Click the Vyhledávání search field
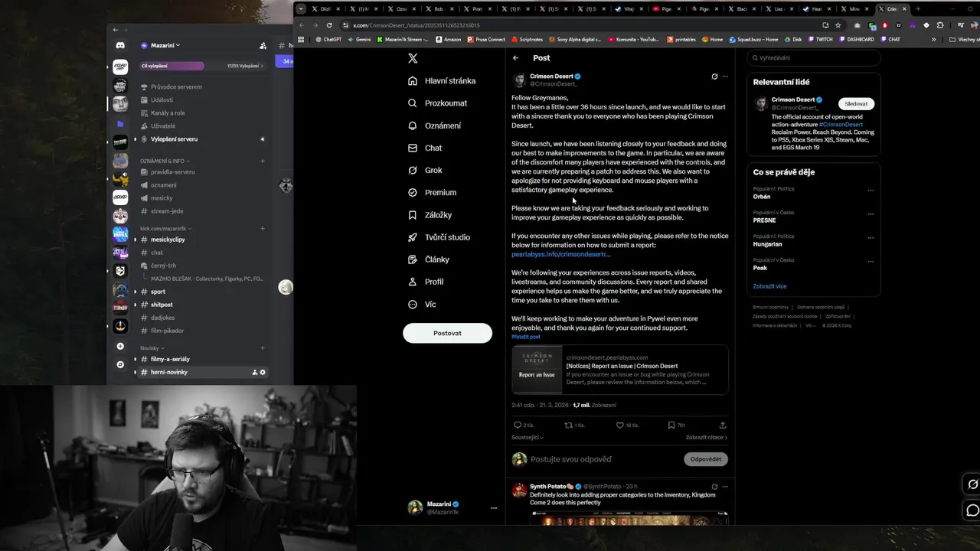980x551 pixels. coord(814,57)
